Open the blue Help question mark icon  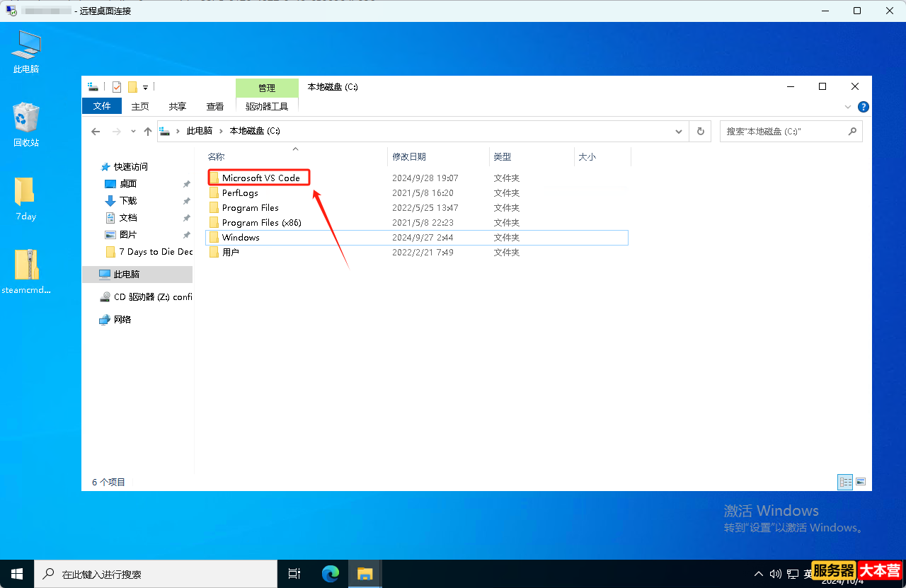pos(863,107)
